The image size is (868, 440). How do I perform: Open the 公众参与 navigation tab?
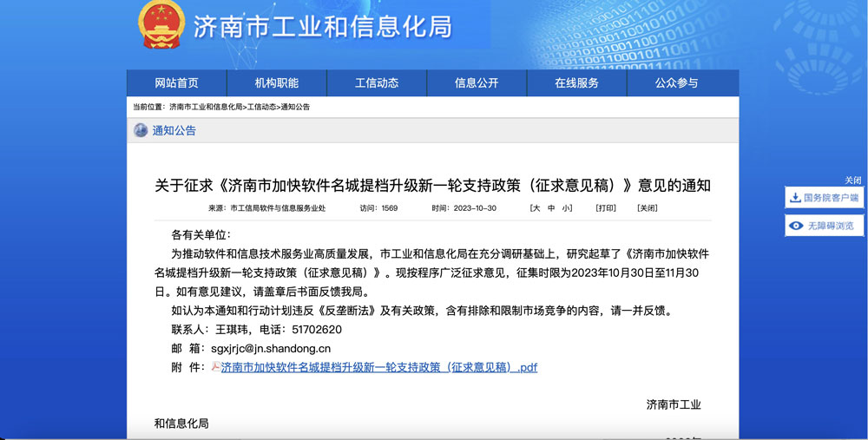(676, 83)
